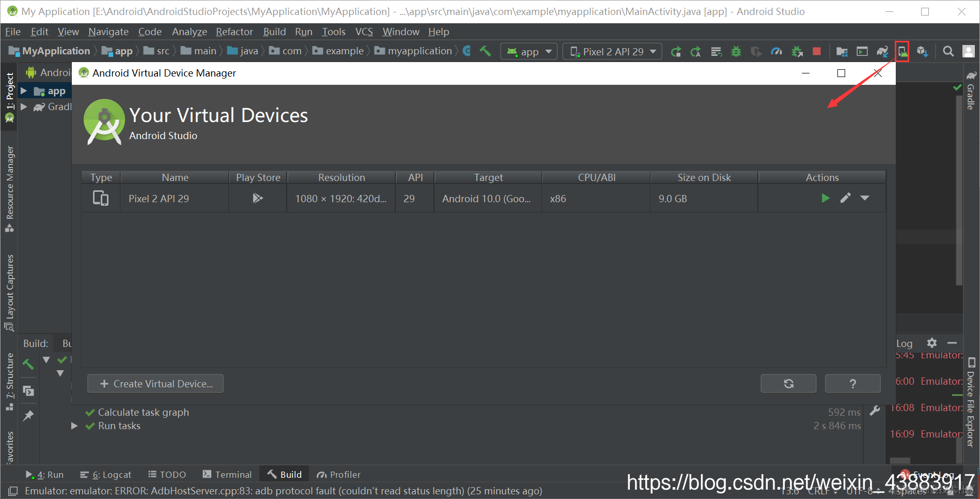Click the Toggle view icon in Build panel
Screen dimensions: 980x499
28,391
